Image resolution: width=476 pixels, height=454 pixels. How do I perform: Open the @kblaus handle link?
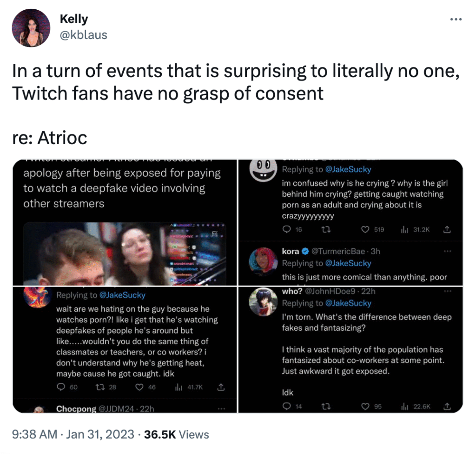[x=84, y=35]
